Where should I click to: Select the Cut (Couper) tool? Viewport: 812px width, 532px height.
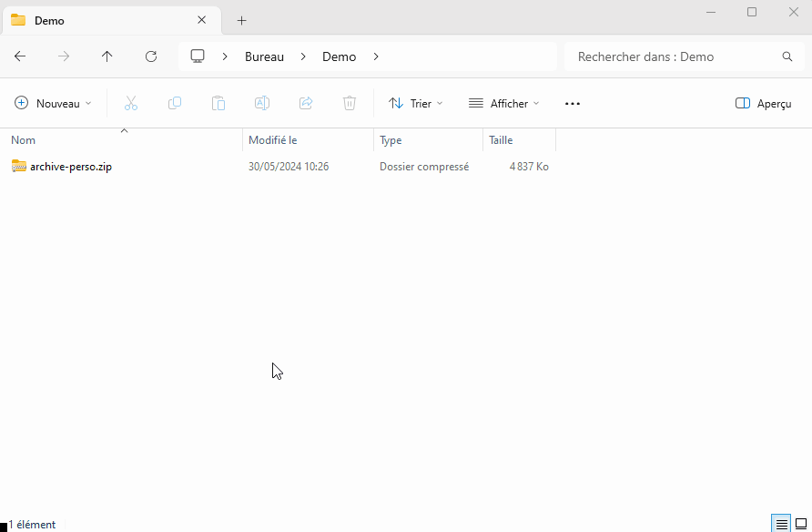click(x=131, y=103)
